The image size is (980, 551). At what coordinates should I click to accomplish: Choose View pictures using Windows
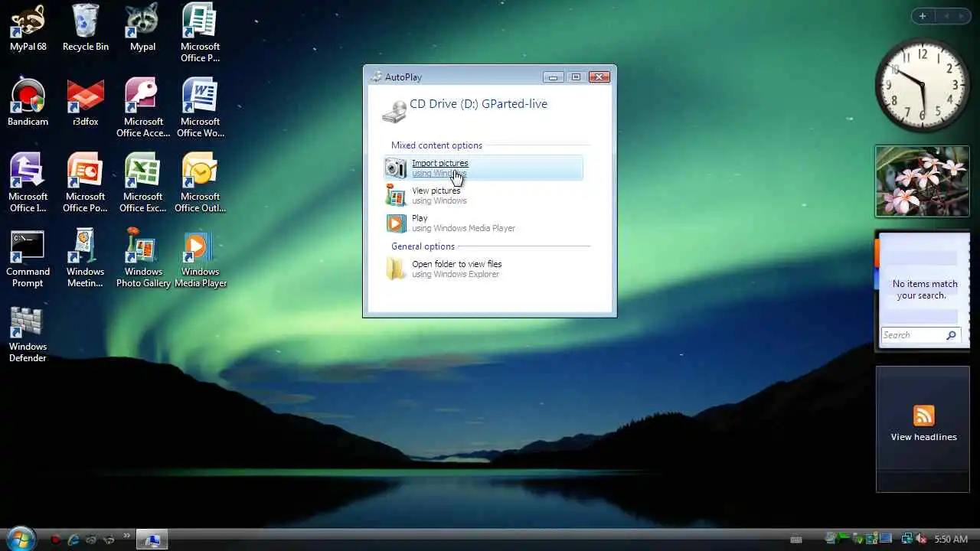[x=483, y=195]
